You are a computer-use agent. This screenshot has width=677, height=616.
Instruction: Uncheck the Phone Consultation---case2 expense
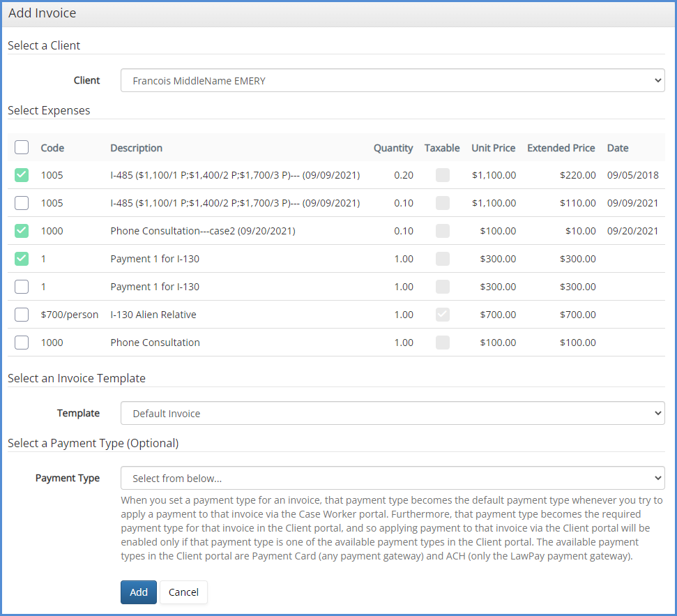[x=22, y=231]
